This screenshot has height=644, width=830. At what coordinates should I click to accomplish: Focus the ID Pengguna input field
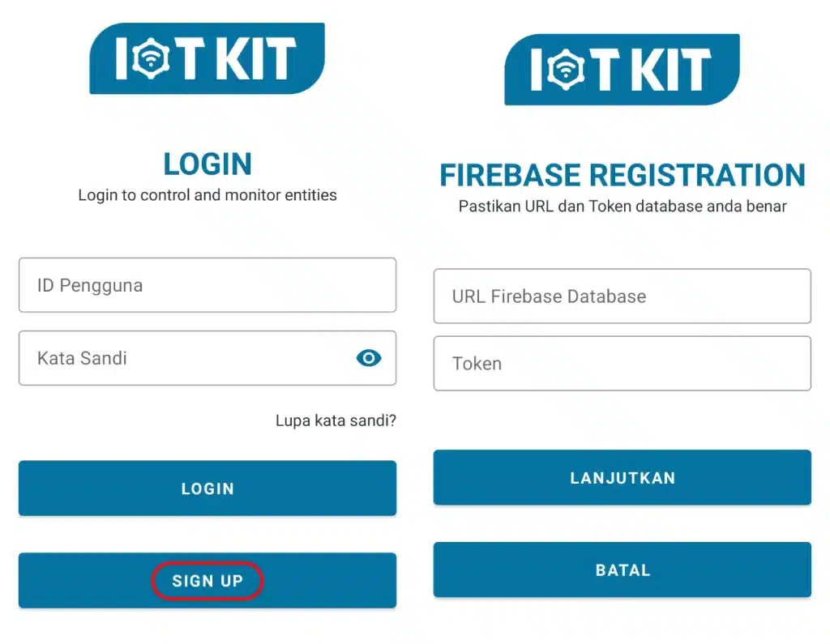207,285
